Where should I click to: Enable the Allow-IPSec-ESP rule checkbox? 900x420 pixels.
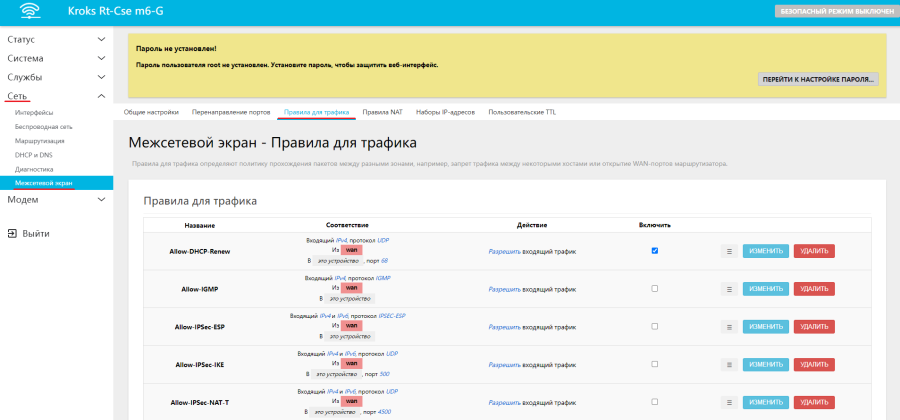[x=655, y=326]
